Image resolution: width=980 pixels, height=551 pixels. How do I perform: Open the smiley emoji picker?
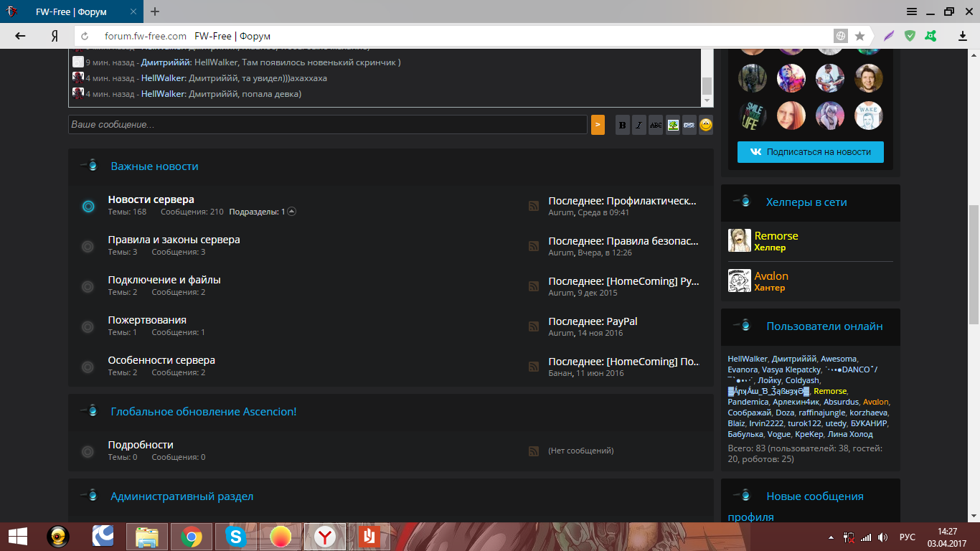pos(706,125)
